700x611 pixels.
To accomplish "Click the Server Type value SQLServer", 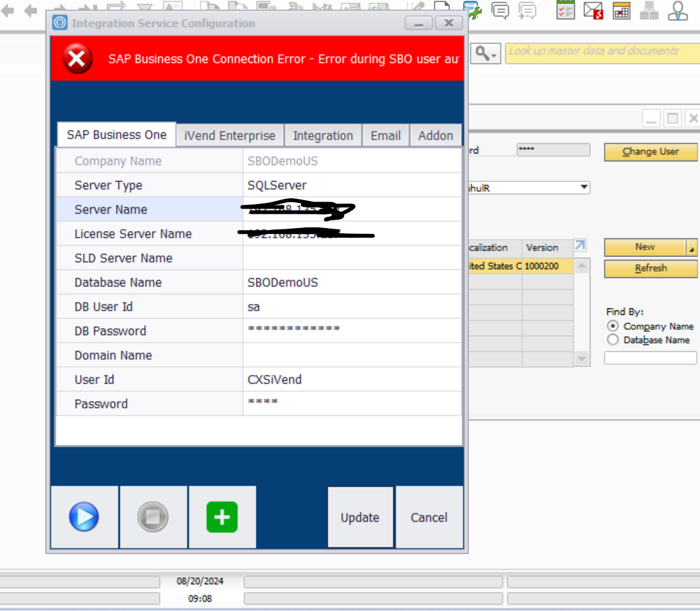I will coord(352,185).
